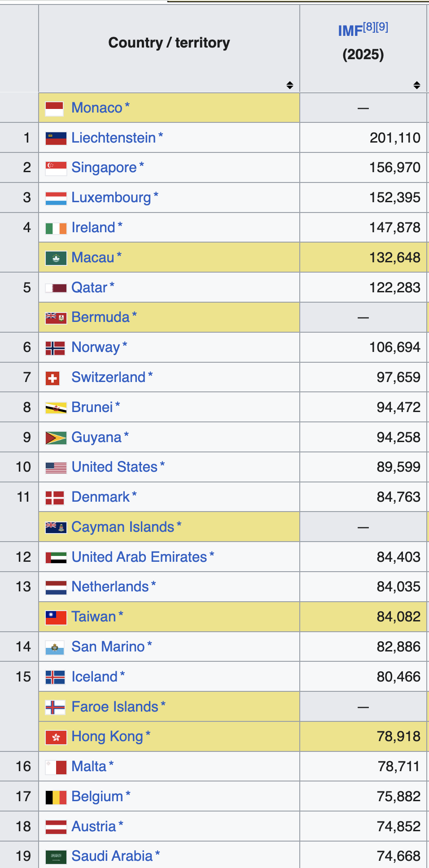
Task: Click the Cayman Islands flag icon
Action: coord(56,528)
